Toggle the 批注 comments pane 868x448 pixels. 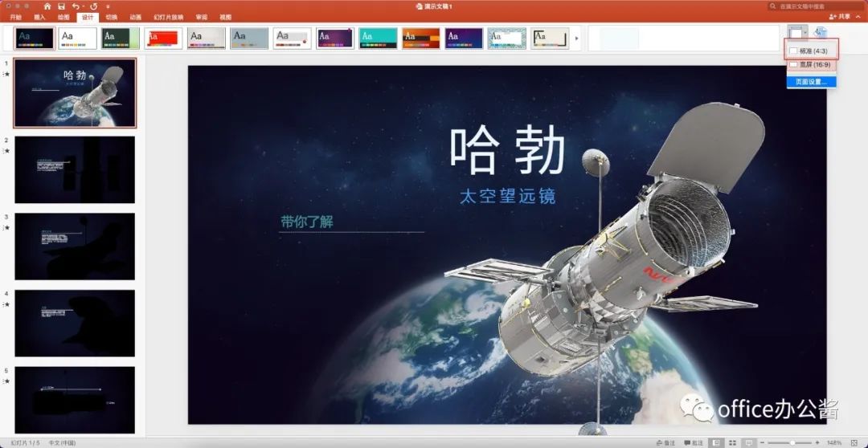tap(694, 443)
